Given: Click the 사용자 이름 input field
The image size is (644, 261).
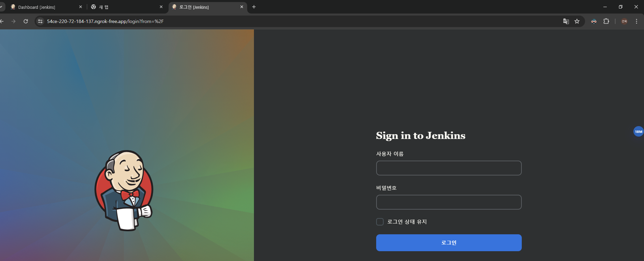Looking at the screenshot, I should point(449,168).
